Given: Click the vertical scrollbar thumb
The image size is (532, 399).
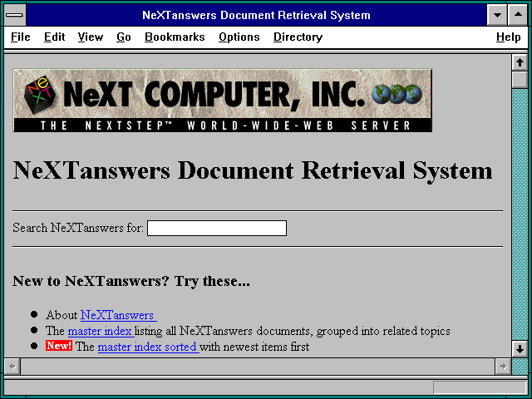Looking at the screenshot, I should click(x=520, y=80).
